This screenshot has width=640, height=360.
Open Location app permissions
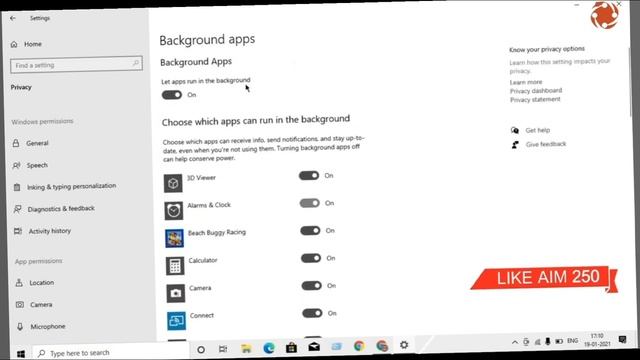point(41,282)
